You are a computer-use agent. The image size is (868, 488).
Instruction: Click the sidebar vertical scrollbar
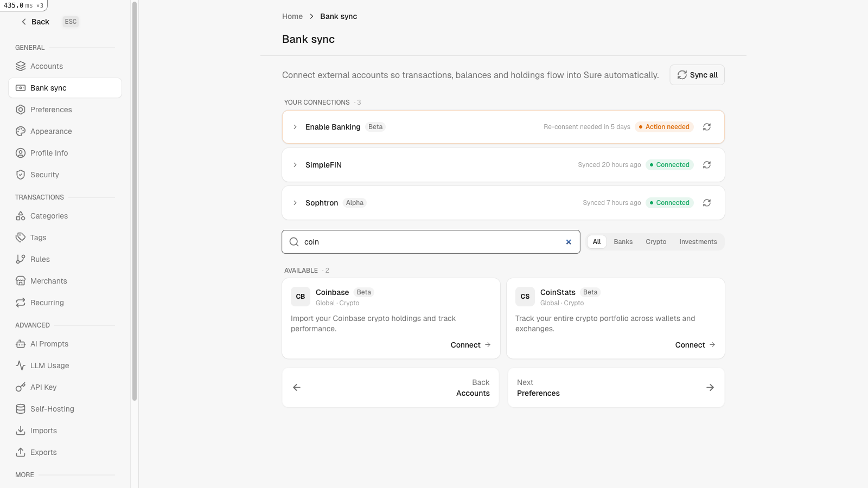pyautogui.click(x=135, y=201)
